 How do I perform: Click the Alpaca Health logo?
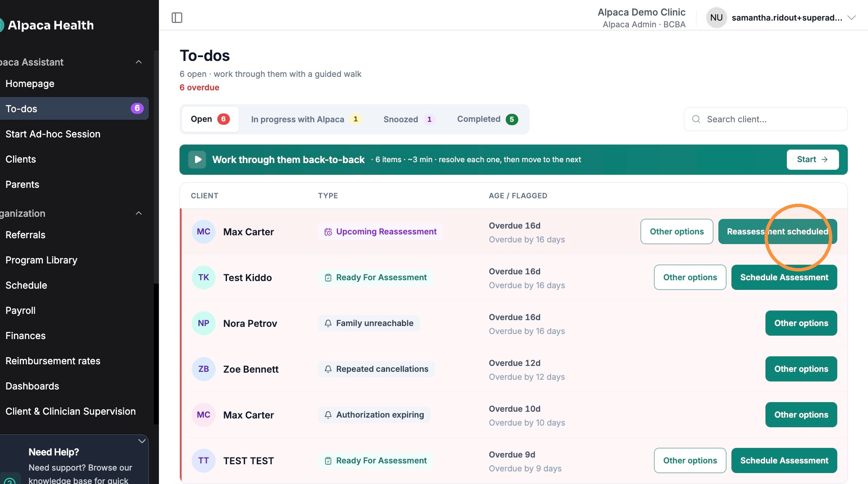tap(47, 25)
